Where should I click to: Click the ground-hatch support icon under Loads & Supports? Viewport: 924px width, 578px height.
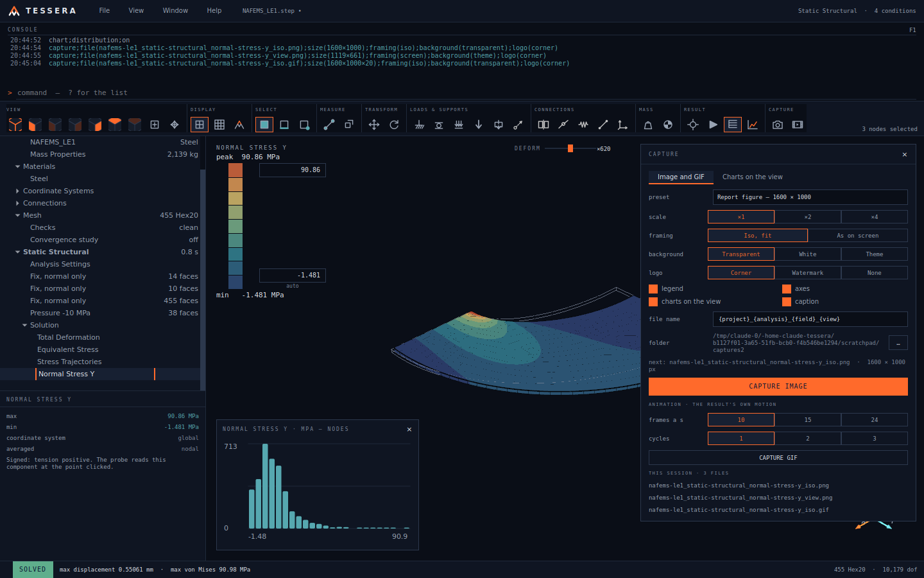[x=419, y=125]
